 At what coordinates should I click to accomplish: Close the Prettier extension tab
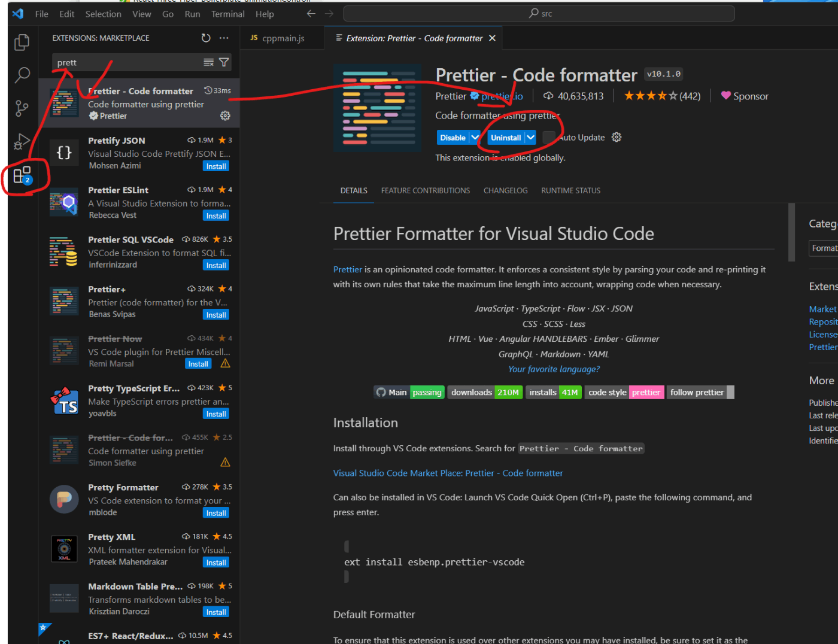click(492, 38)
